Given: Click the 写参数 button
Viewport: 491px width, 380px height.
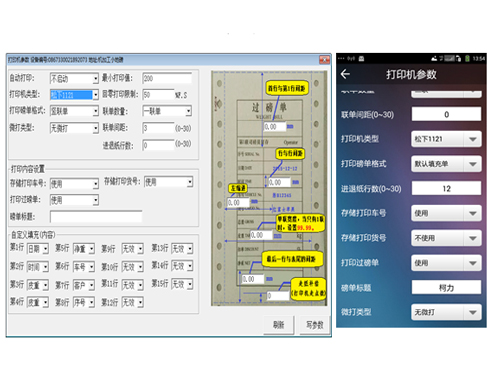Looking at the screenshot, I should (x=315, y=325).
